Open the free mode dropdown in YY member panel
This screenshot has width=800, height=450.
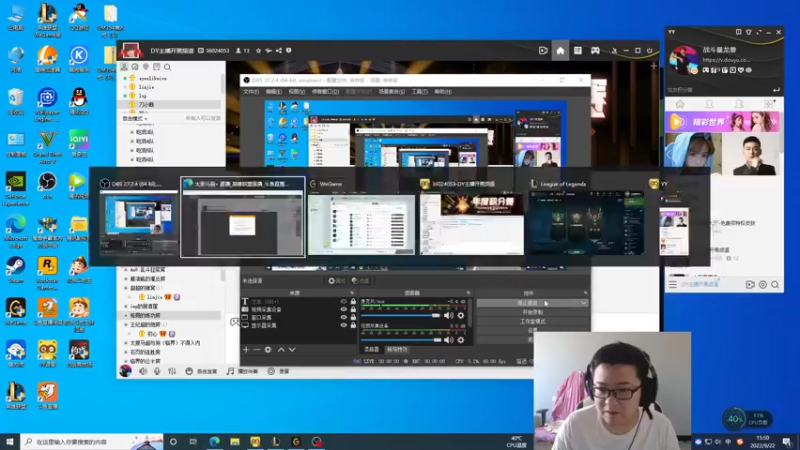[x=135, y=118]
